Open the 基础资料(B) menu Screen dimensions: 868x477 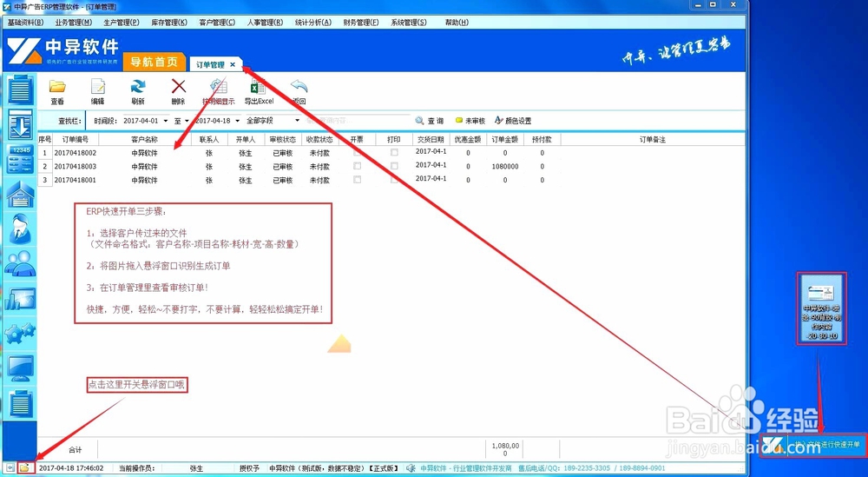pyautogui.click(x=25, y=23)
